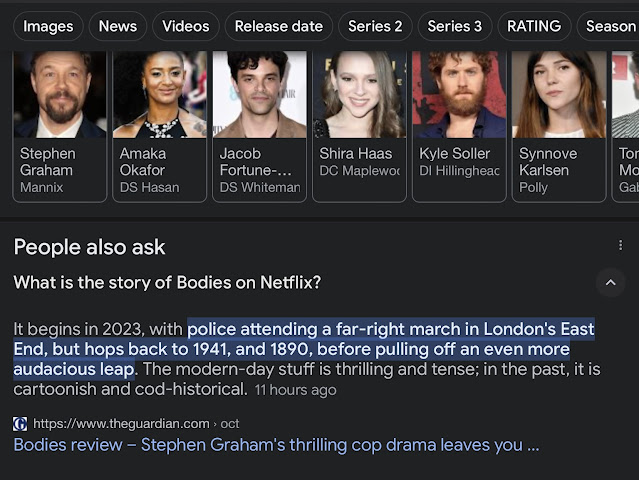Select Amaka Okafor's cast photo
The width and height of the screenshot is (639, 480).
click(x=160, y=96)
